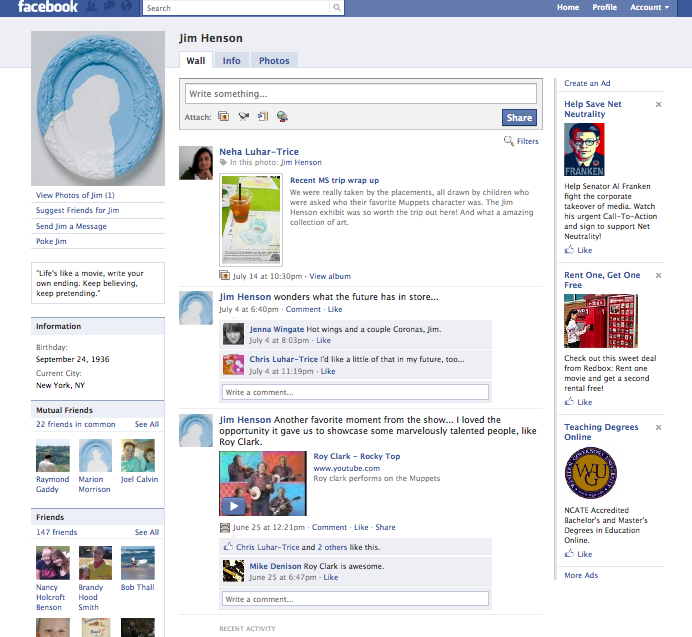692x637 pixels.
Task: Close the Help Save Net Neutrality ad
Action: (658, 105)
